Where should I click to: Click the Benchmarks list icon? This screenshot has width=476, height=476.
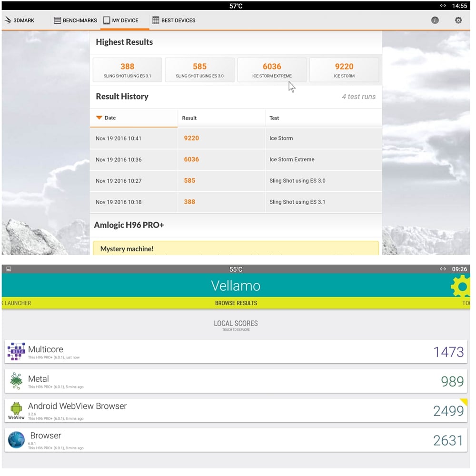57,20
